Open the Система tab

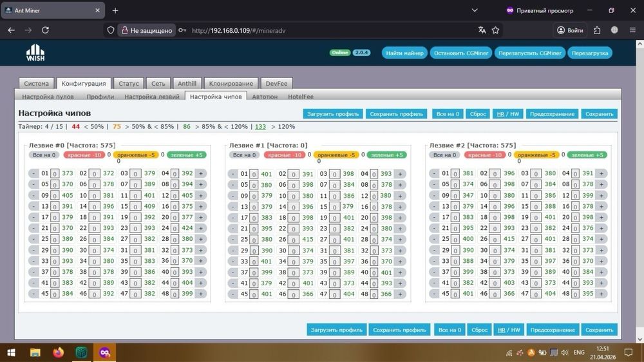[x=36, y=83]
